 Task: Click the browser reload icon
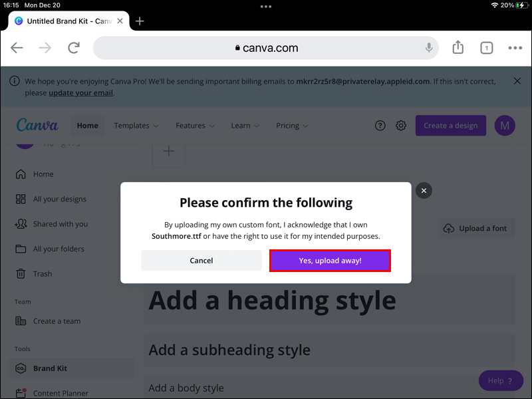(x=74, y=48)
